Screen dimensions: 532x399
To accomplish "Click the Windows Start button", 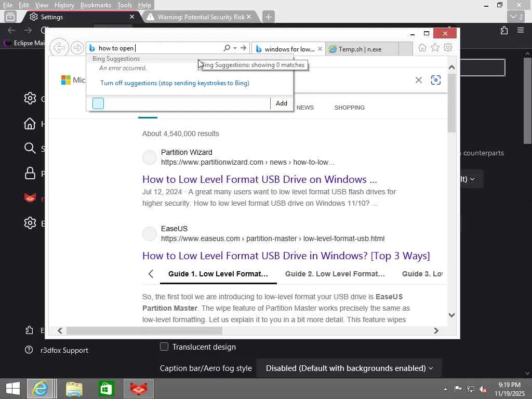I will pyautogui.click(x=13, y=389).
